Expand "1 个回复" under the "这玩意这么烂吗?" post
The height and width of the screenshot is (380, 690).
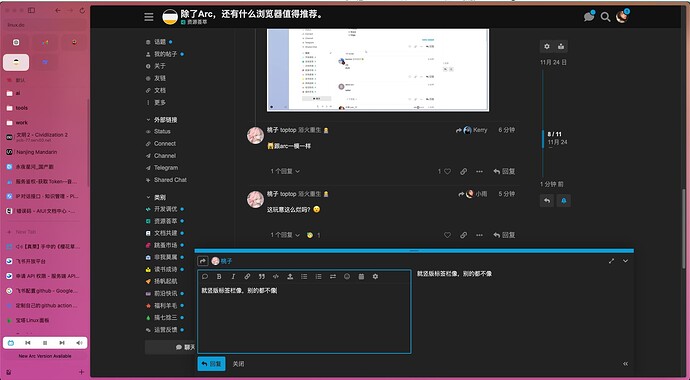[285, 235]
